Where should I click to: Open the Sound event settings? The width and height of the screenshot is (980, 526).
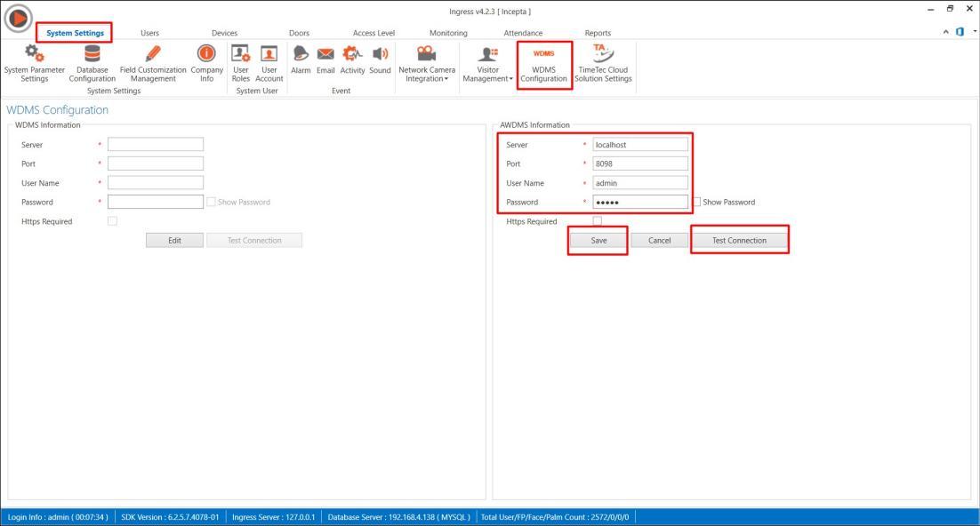point(380,60)
